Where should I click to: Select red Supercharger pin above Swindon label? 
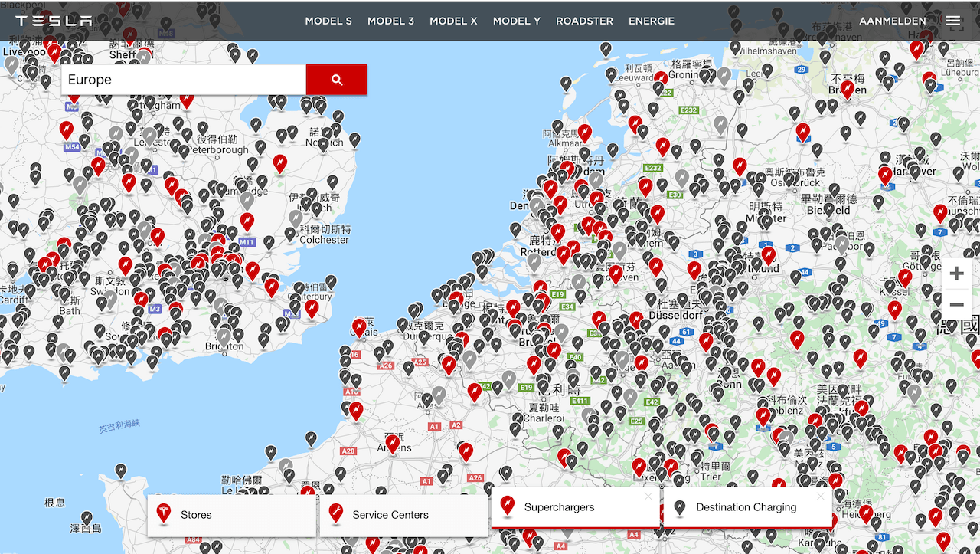click(126, 266)
